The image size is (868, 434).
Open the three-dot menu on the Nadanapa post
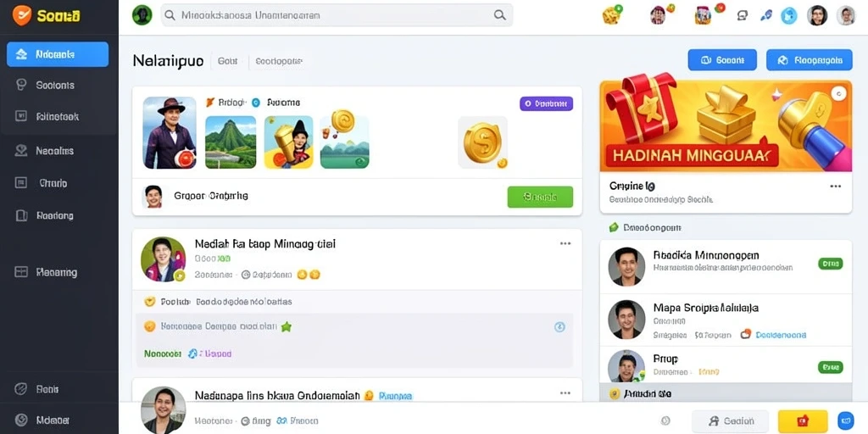coord(565,393)
